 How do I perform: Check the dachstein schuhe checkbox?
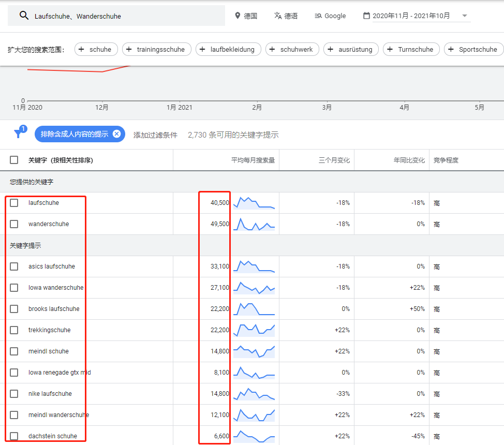pos(14,436)
